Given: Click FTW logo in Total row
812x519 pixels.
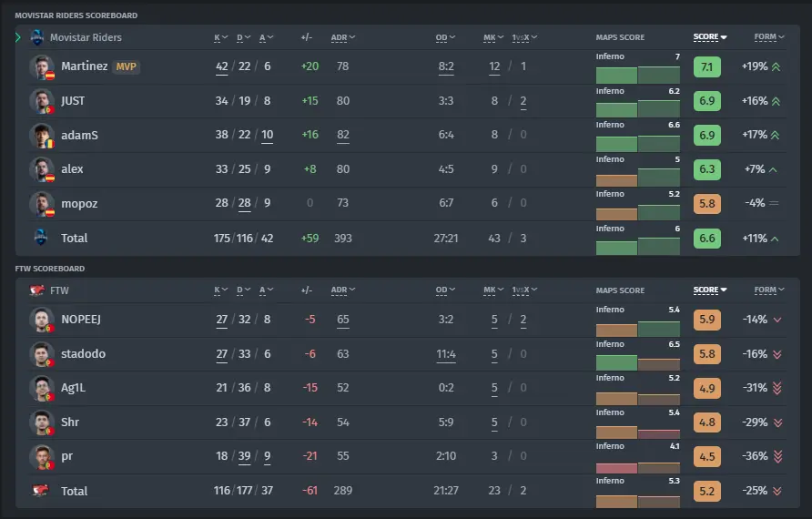Looking at the screenshot, I should pyautogui.click(x=40, y=491).
